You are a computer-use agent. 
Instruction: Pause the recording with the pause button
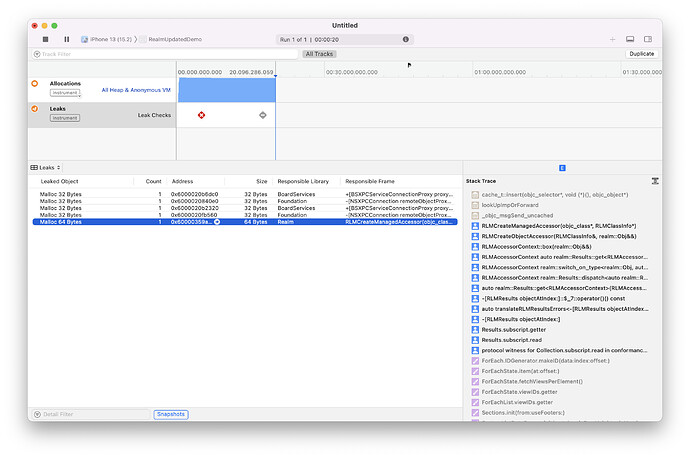click(x=66, y=39)
